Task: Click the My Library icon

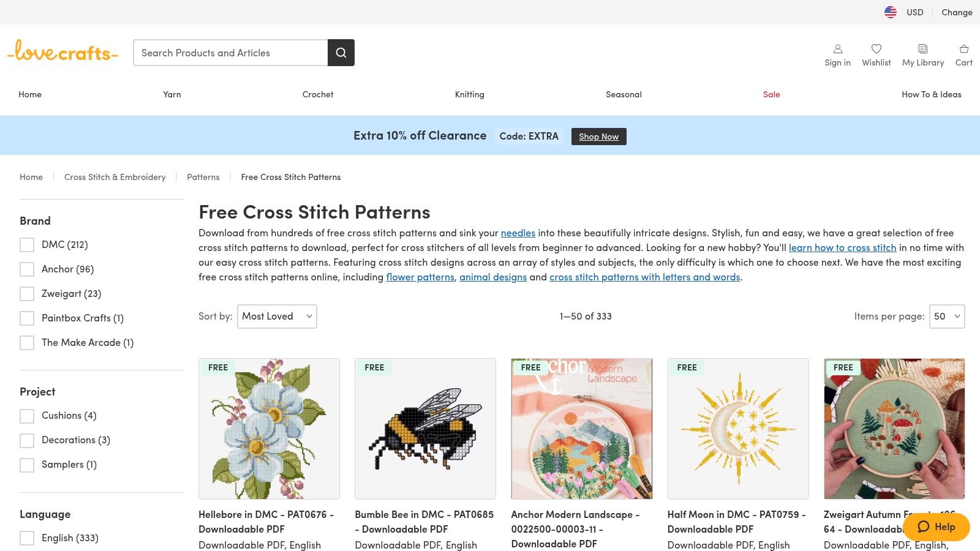Action: pos(922,49)
